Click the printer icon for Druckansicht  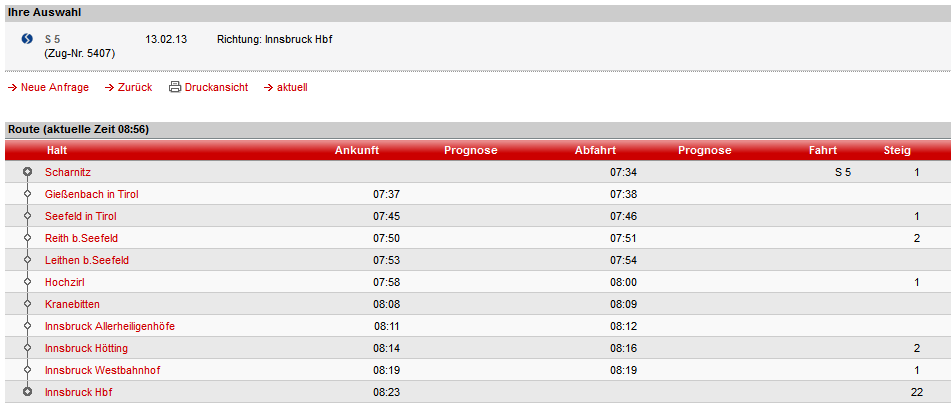click(175, 87)
